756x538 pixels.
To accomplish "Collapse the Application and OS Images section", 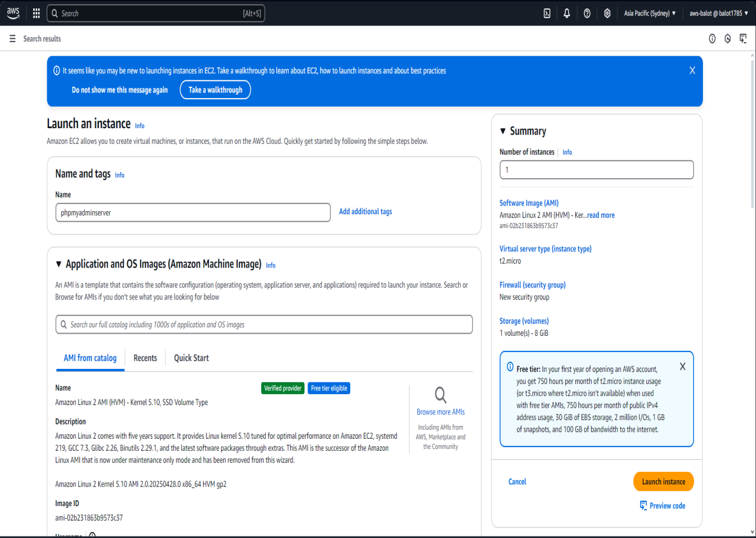I will [59, 264].
